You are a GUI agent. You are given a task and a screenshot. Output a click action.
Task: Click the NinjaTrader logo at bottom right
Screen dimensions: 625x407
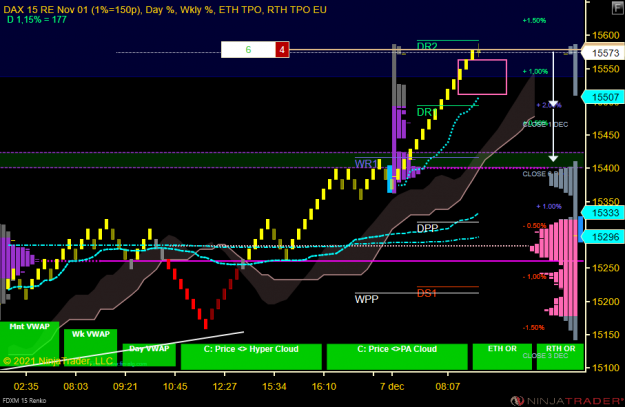(567, 400)
